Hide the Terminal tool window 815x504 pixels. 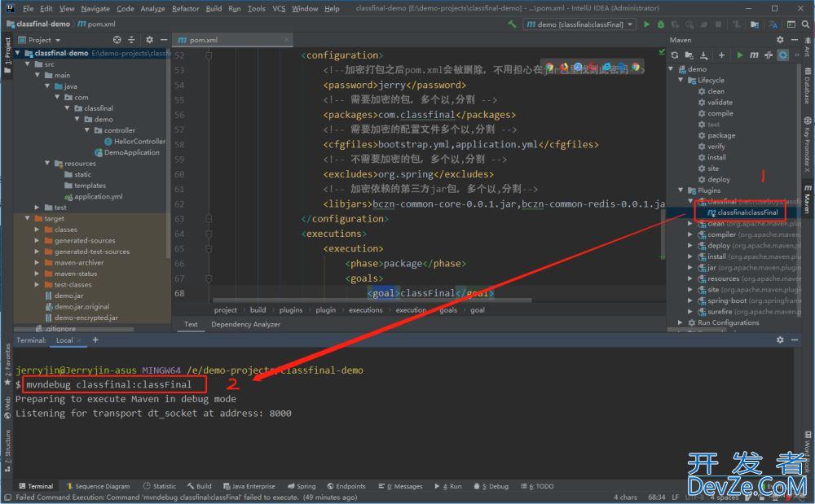(x=794, y=340)
